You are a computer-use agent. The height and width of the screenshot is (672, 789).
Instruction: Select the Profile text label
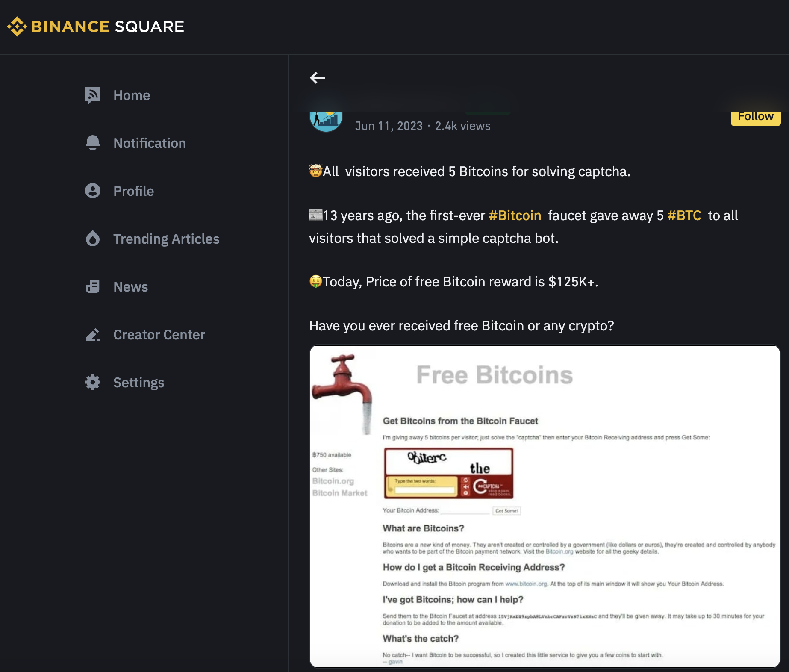[x=133, y=191]
